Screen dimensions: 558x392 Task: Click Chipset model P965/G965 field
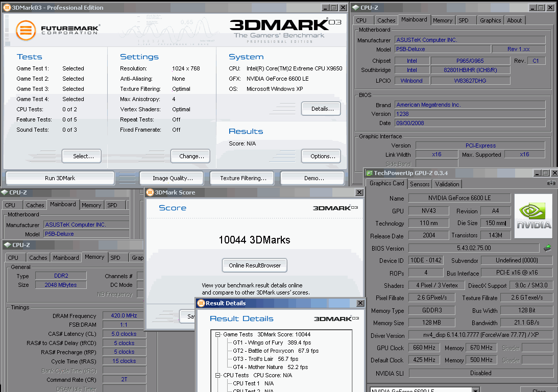470,61
